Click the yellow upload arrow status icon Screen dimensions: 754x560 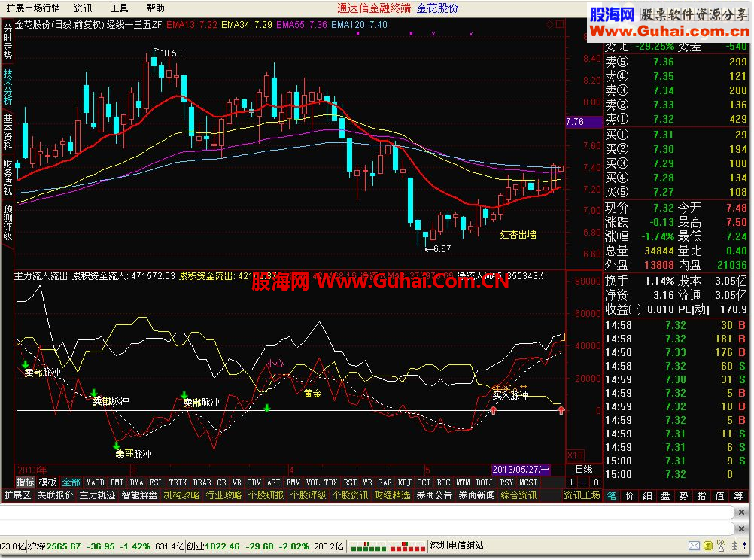(x=708, y=546)
